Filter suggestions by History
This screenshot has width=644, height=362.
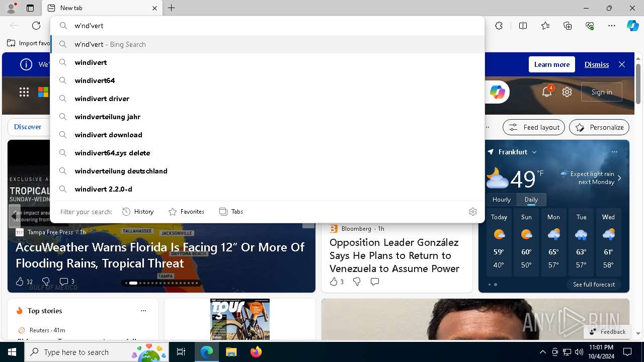pyautogui.click(x=138, y=212)
